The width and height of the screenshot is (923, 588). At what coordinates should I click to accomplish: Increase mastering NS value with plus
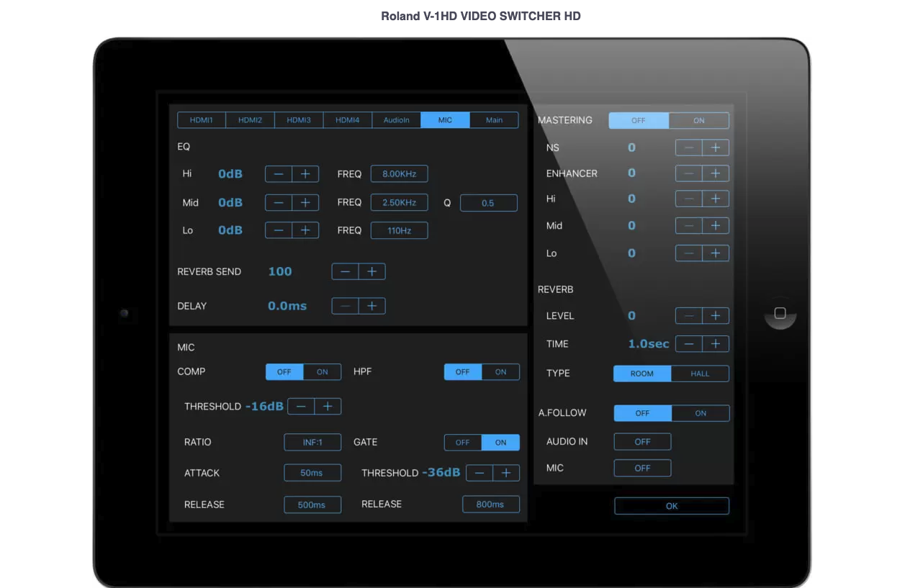pyautogui.click(x=716, y=148)
